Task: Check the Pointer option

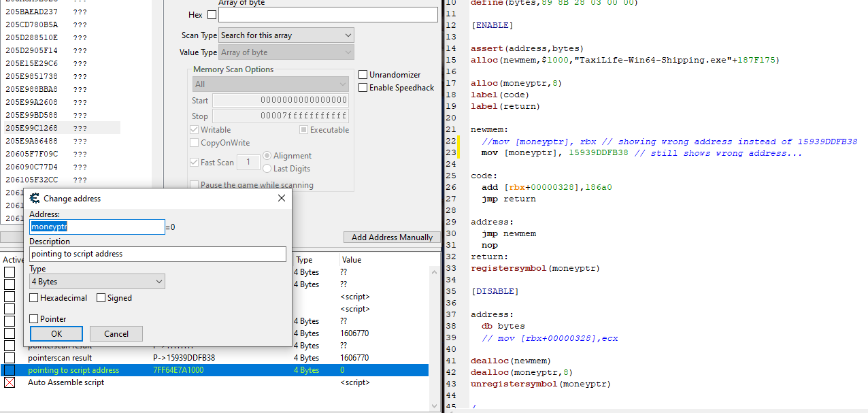Action: pyautogui.click(x=34, y=319)
